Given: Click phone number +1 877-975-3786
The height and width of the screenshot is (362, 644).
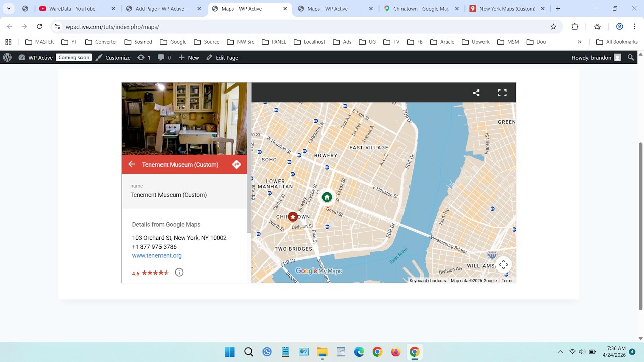Looking at the screenshot, I should [x=154, y=247].
